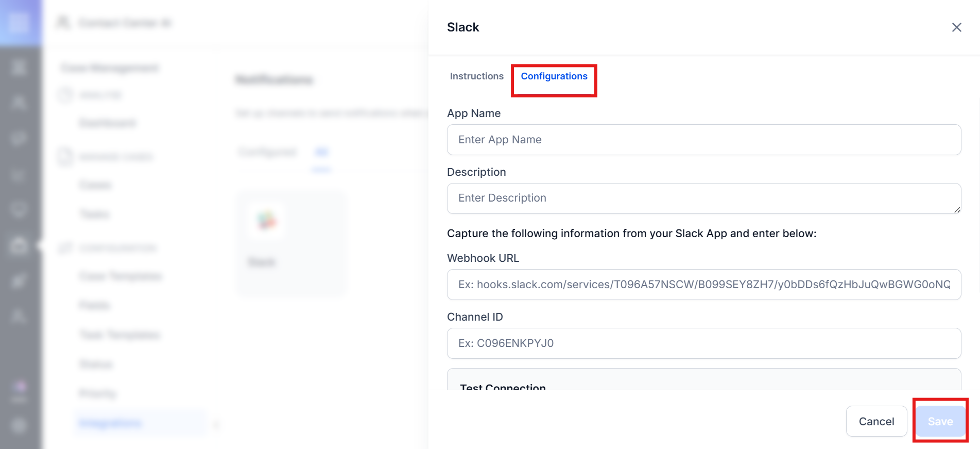Expand the chevron beside Integrations
Viewport: 980px width, 449px height.
coord(216,424)
